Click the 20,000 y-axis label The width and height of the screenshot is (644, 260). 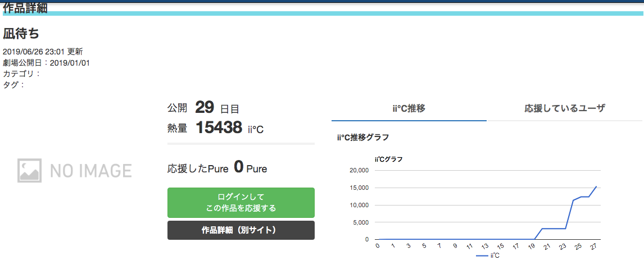click(x=359, y=171)
